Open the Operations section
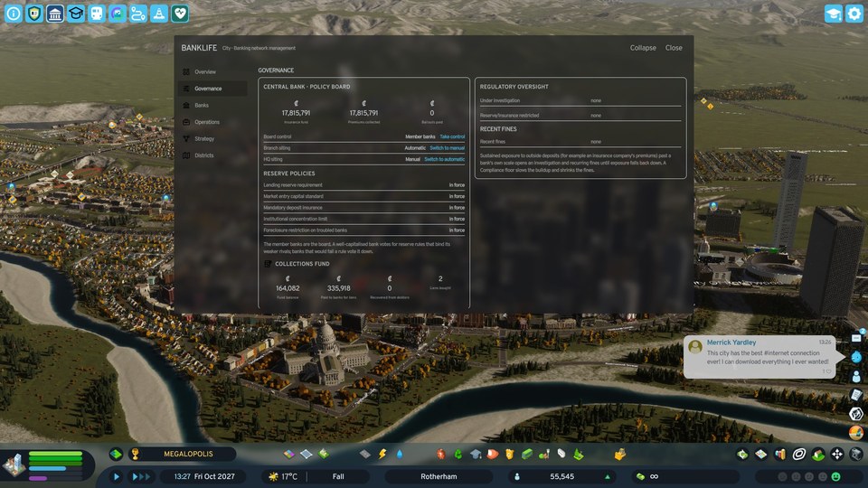Image resolution: width=868 pixels, height=488 pixels. 212,122
